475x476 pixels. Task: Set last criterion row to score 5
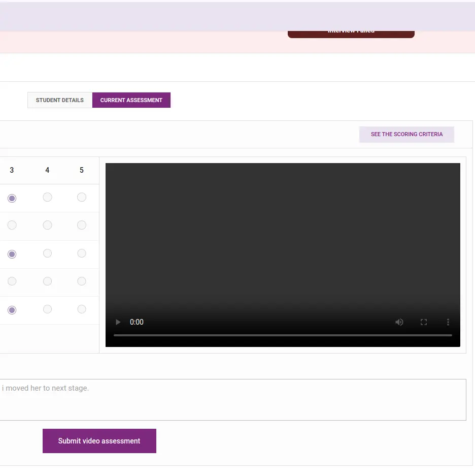(82, 309)
